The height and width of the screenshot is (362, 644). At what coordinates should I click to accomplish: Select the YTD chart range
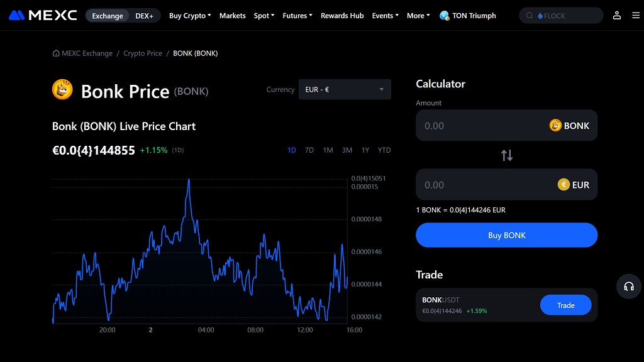click(x=384, y=150)
